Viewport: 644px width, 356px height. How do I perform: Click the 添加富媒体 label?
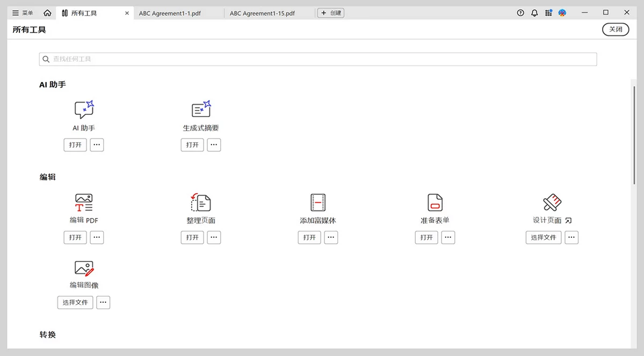(x=318, y=221)
